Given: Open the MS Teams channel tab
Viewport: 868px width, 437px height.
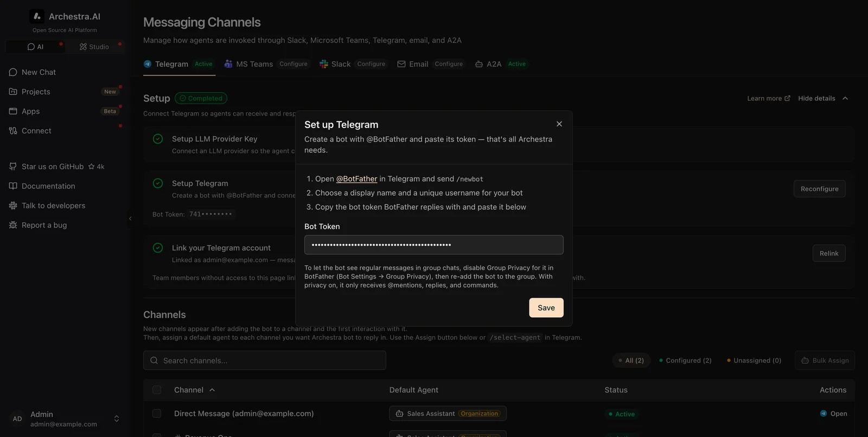Looking at the screenshot, I should tap(266, 64).
